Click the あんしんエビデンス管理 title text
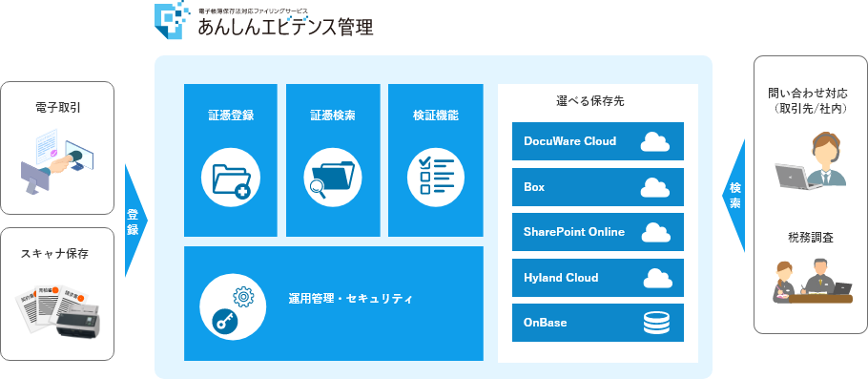Image resolution: width=868 pixels, height=379 pixels. (285, 27)
